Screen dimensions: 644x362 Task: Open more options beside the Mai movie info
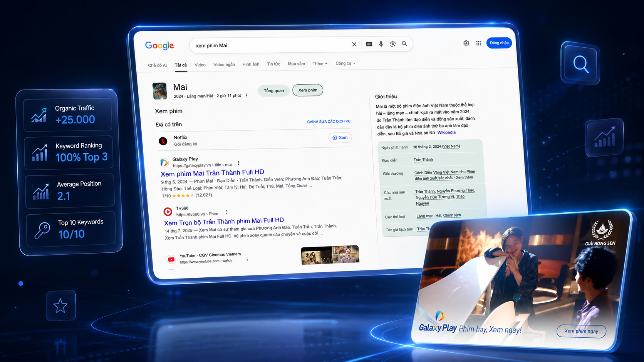[x=247, y=95]
